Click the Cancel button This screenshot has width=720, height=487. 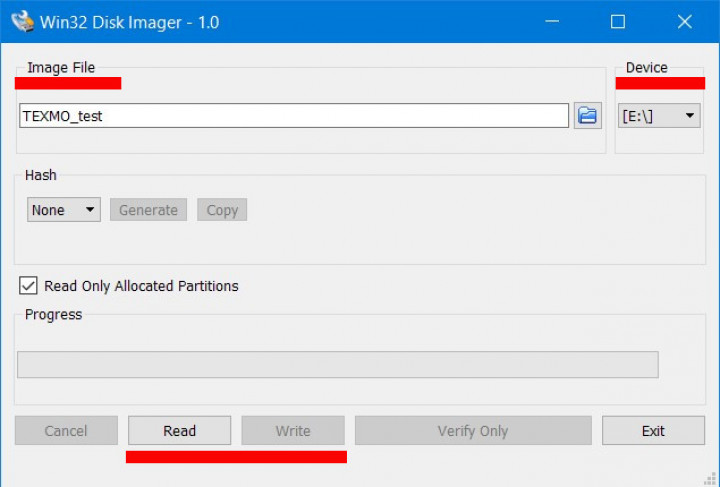(66, 431)
